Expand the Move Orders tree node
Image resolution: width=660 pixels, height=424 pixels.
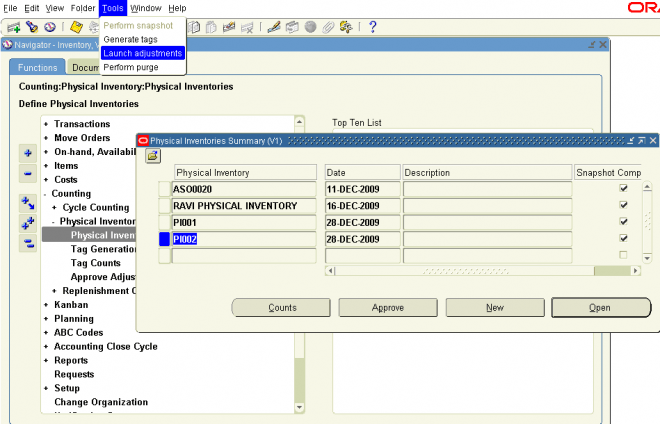point(46,138)
